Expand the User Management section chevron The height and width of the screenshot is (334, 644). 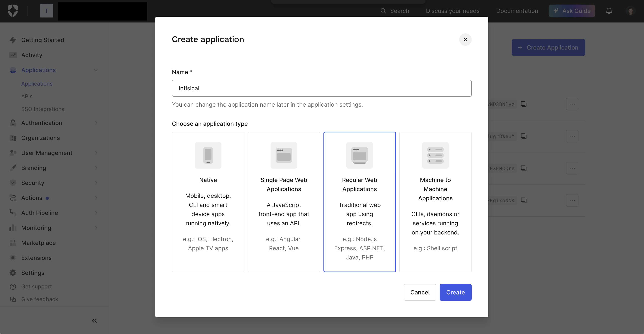click(96, 153)
